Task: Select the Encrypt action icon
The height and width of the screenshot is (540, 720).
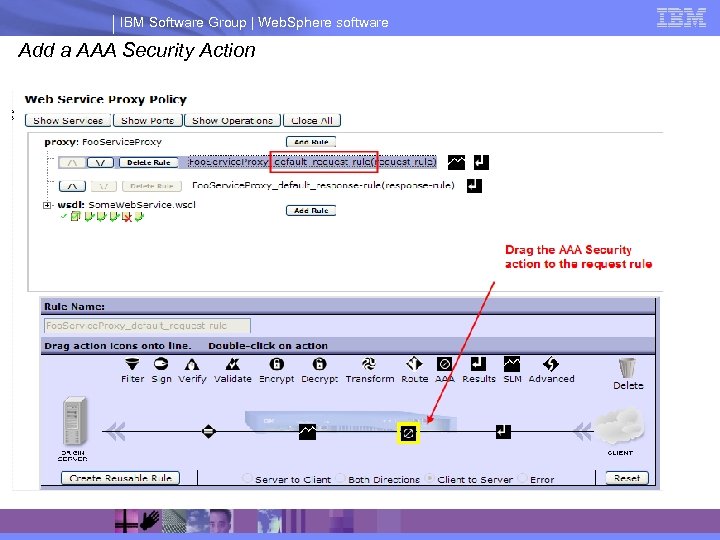Action: (276, 364)
